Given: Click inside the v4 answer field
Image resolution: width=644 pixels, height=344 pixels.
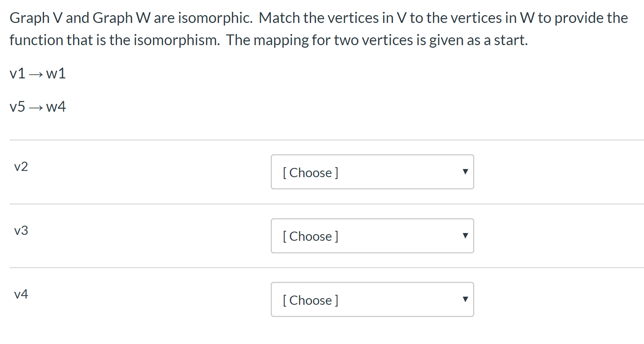Looking at the screenshot, I should tap(351, 300).
